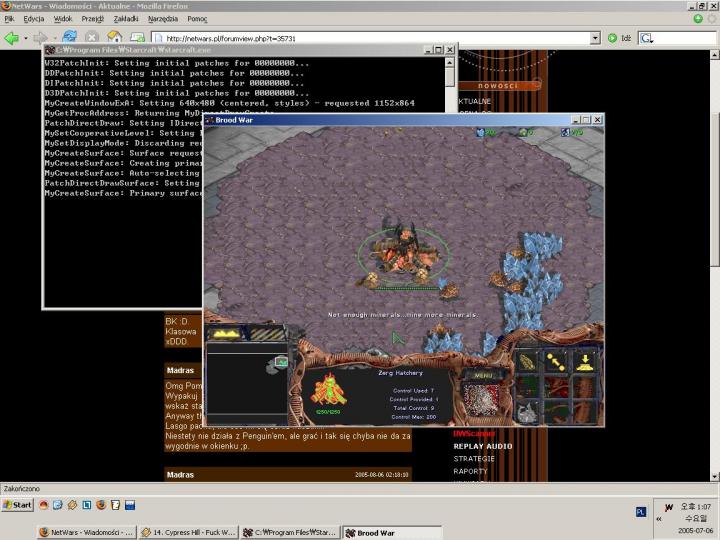Click the Firefox Forward arrow button
720x540 pixels.
coord(41,38)
